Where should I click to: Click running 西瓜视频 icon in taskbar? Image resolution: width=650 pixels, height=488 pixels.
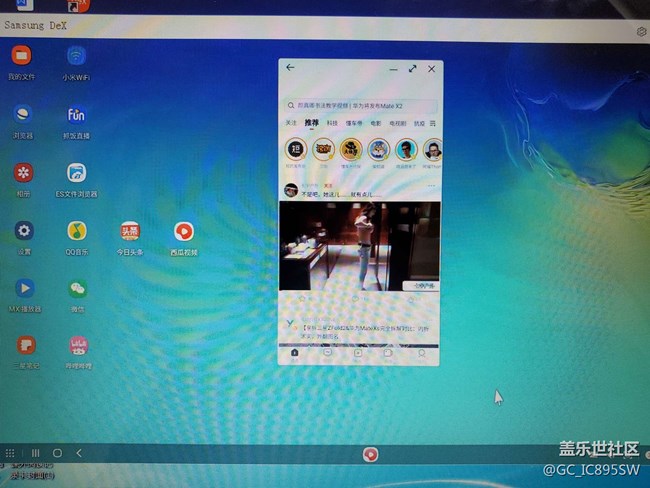tap(370, 454)
